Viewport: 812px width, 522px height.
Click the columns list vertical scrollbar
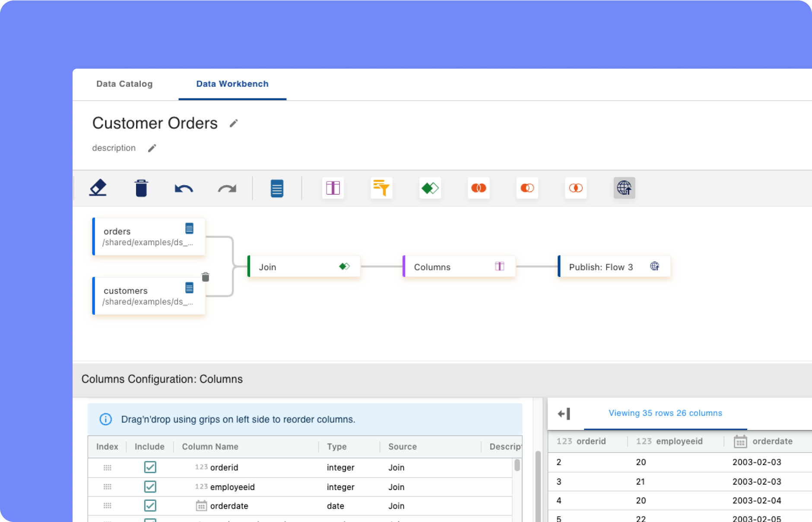(x=517, y=465)
